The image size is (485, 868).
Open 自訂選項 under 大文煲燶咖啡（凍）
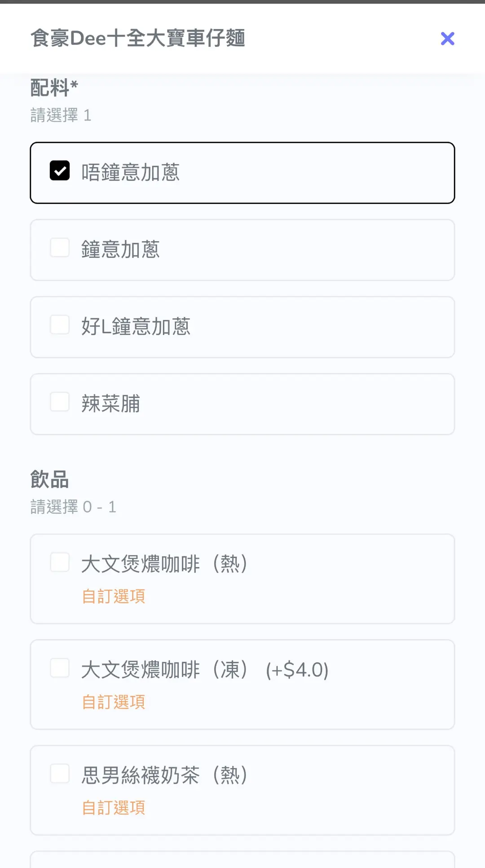tap(114, 702)
